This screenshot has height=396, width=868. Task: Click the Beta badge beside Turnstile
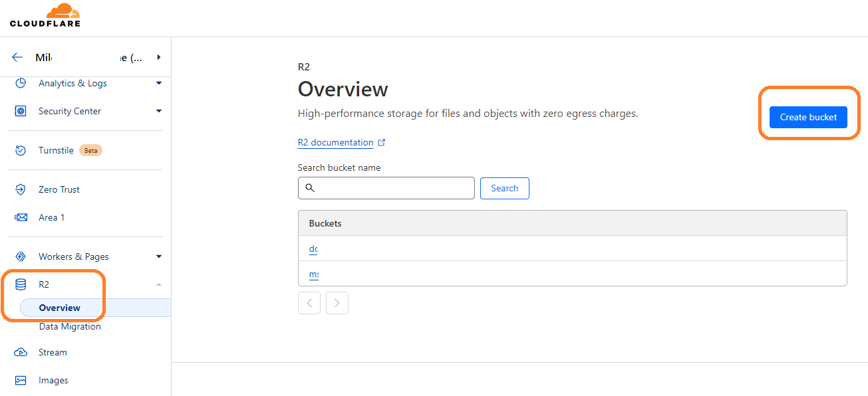click(x=90, y=150)
